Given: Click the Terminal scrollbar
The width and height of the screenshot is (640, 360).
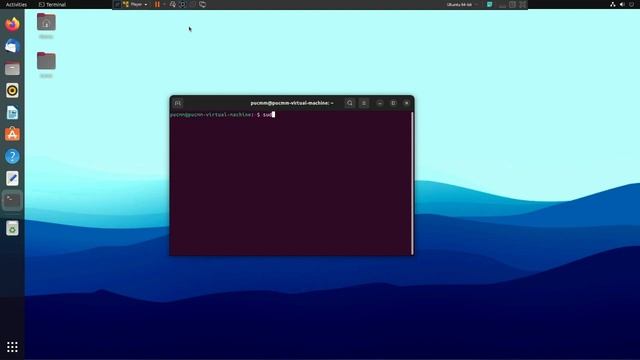Looking at the screenshot, I should tap(412, 183).
